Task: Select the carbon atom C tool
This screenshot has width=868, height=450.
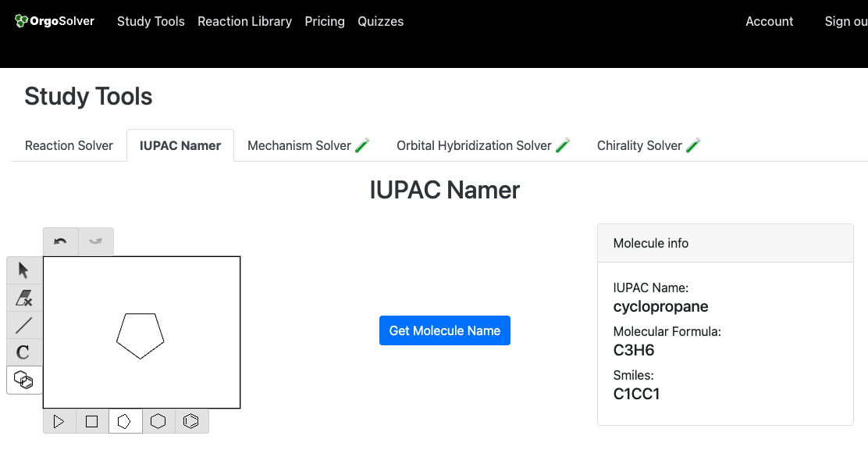Action: (24, 352)
